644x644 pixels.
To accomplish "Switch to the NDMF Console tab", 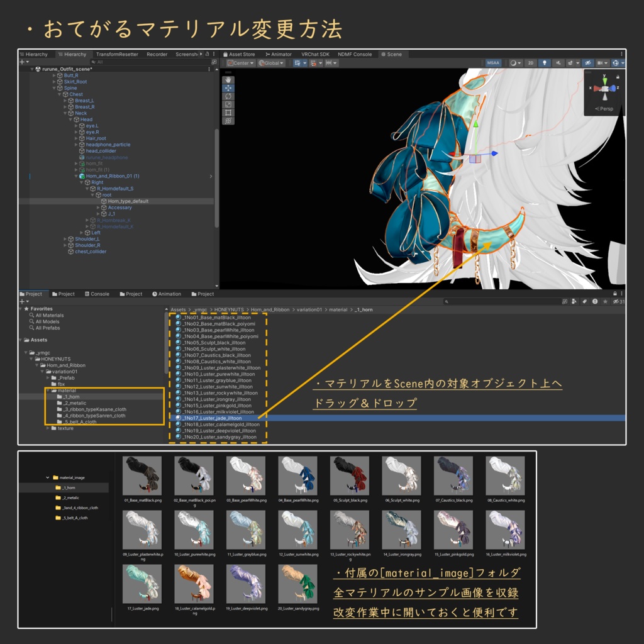I will point(355,54).
